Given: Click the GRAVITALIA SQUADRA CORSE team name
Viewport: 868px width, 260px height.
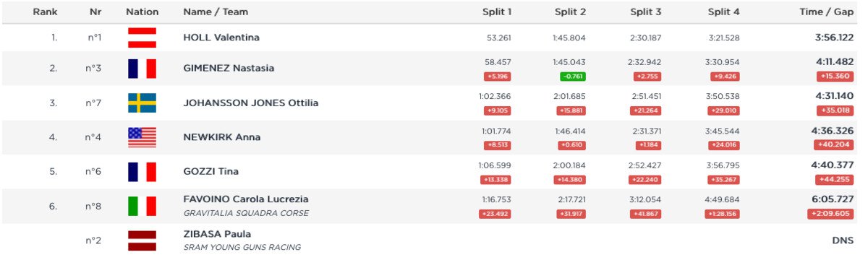Looking at the screenshot, I should click(246, 213).
